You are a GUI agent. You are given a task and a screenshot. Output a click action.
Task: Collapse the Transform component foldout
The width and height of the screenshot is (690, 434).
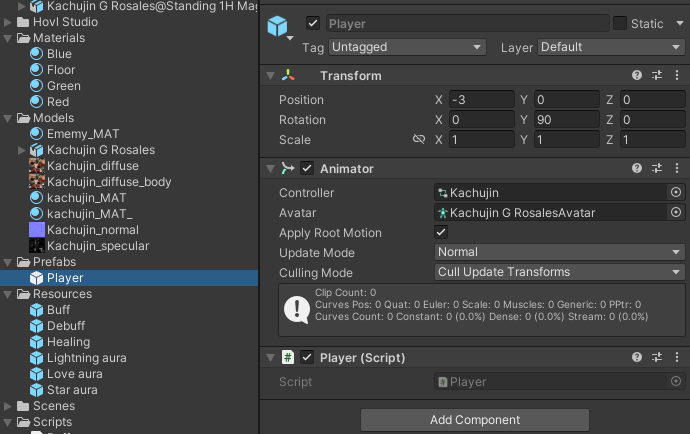270,76
